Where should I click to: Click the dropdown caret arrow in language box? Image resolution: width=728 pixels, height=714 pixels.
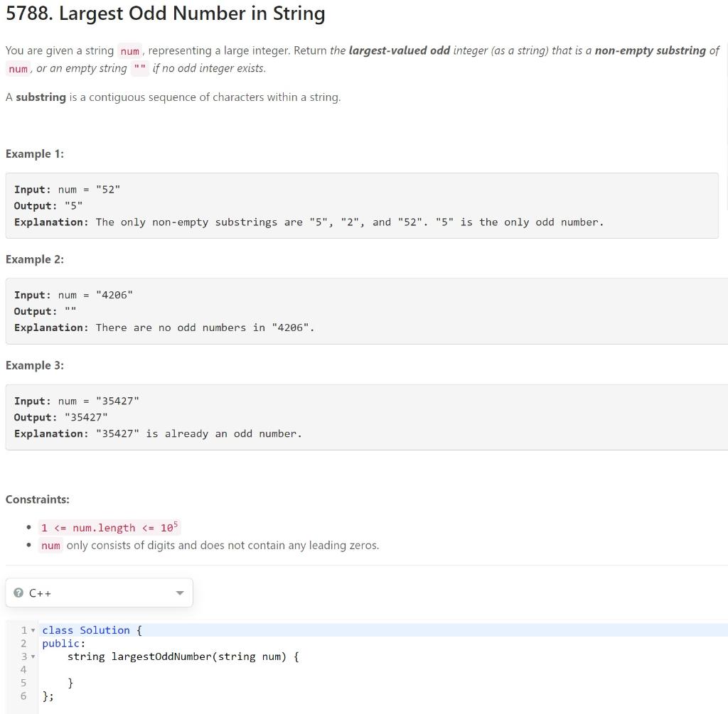click(180, 593)
